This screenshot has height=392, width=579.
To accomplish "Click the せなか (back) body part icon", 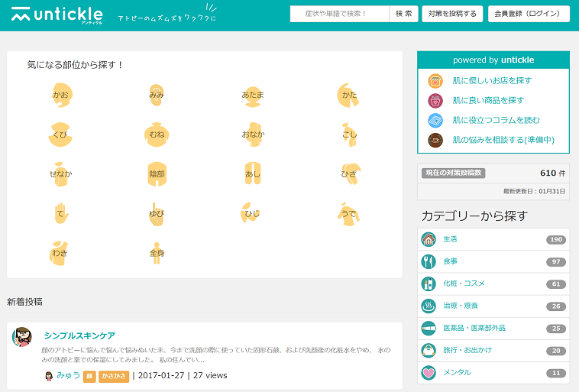I will click(x=60, y=173).
